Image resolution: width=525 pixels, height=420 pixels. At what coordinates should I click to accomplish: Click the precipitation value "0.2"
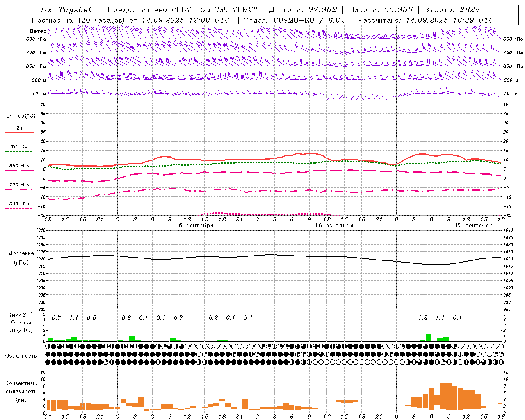213,318
